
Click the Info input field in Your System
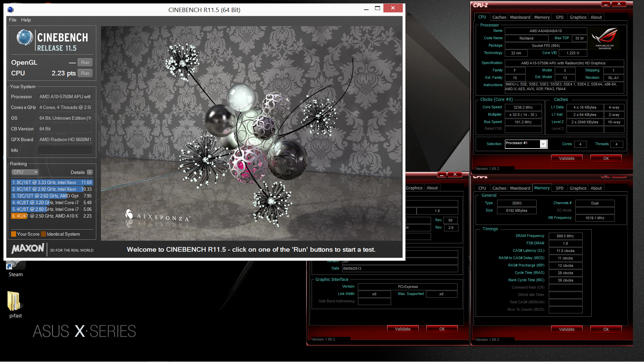(65, 150)
